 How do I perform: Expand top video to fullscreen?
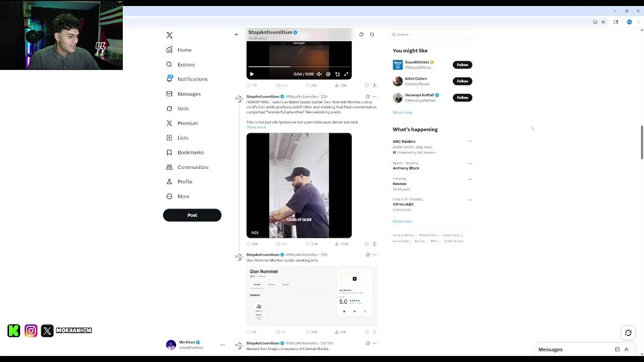(x=346, y=74)
